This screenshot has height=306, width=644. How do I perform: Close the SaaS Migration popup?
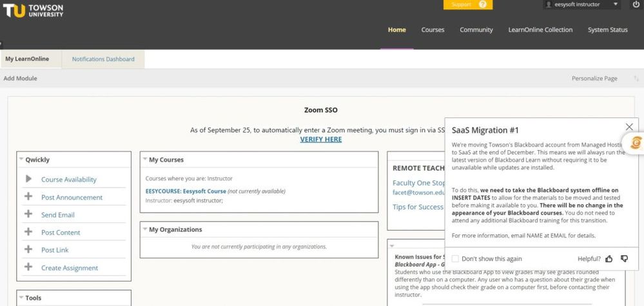(x=629, y=127)
